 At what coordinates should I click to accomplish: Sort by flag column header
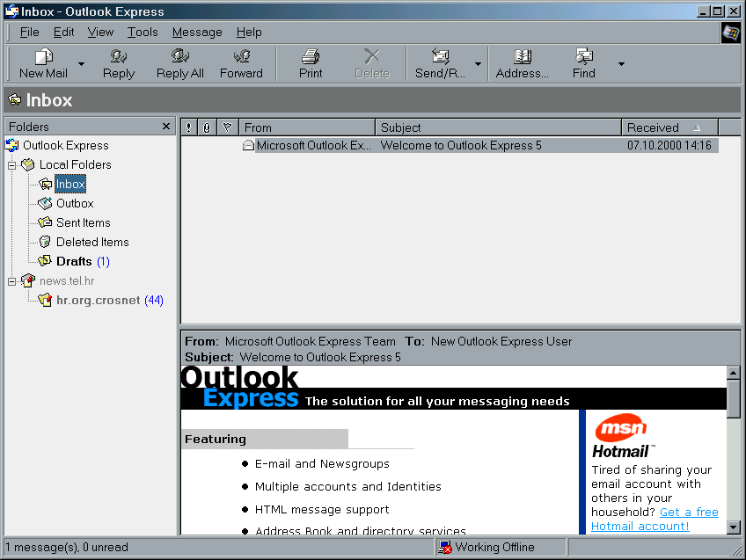(x=228, y=127)
